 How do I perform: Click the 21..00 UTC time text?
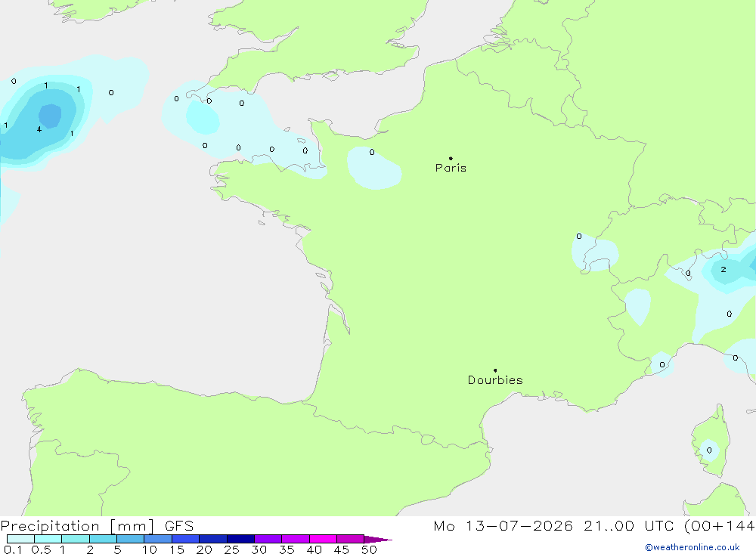click(x=629, y=525)
